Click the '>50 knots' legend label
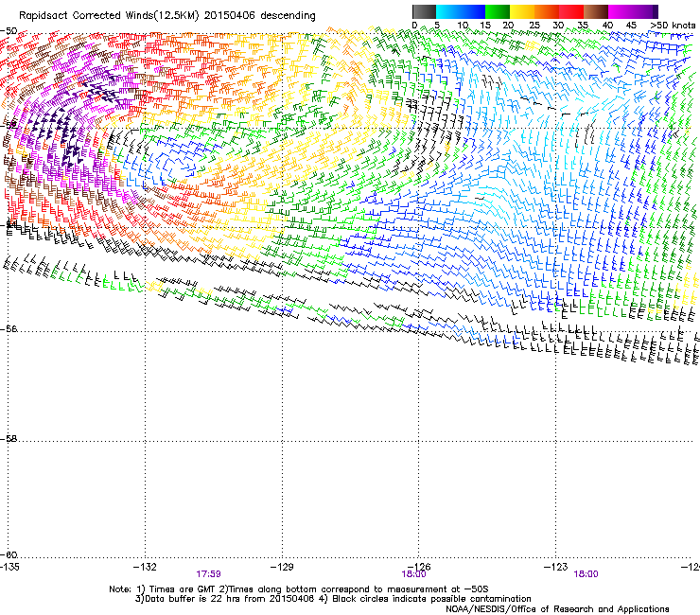The image size is (700, 615). coord(673,26)
